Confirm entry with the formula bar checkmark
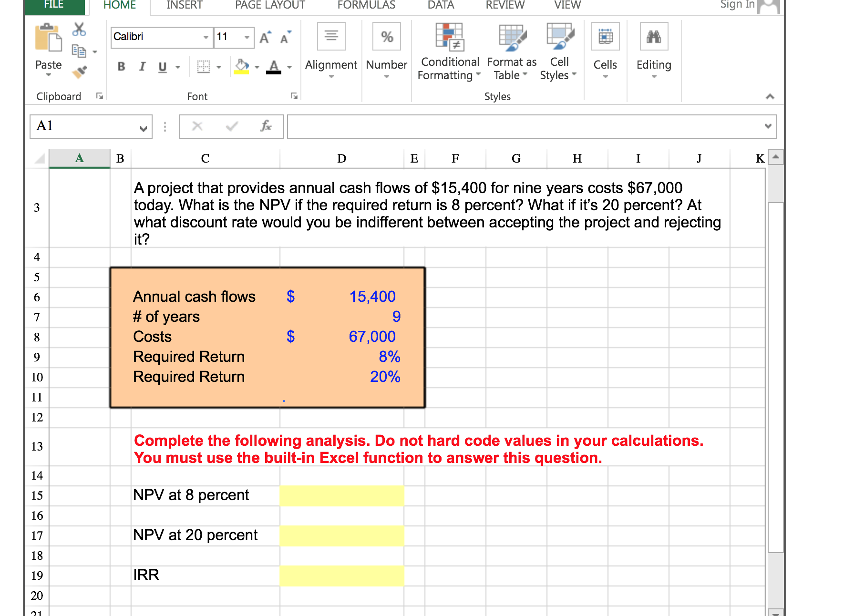The width and height of the screenshot is (844, 616). [x=231, y=126]
